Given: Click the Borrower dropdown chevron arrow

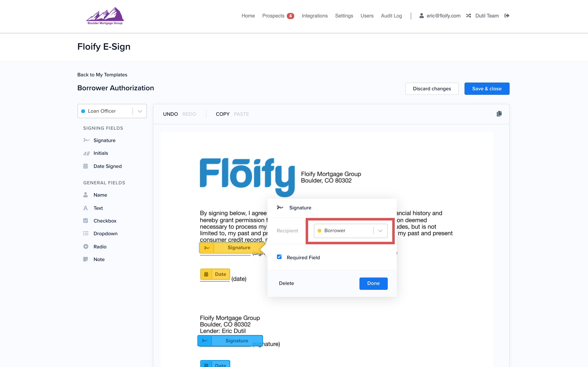Looking at the screenshot, I should point(380,231).
